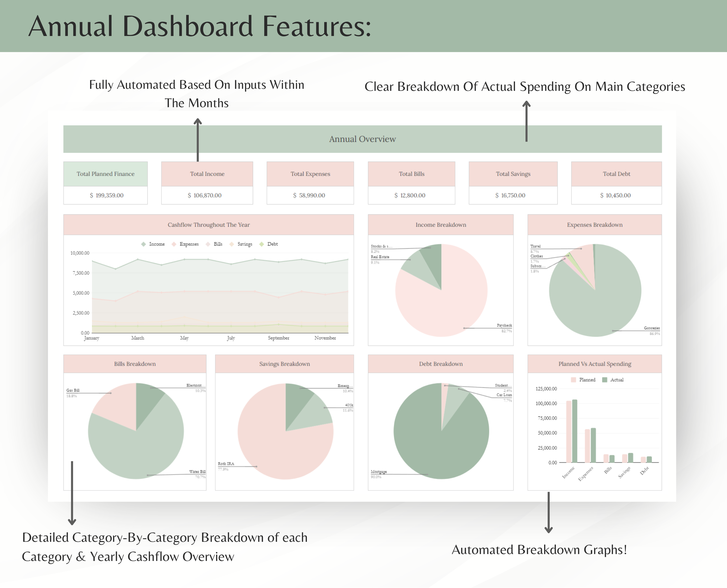Click the Savings legend diamond in Cashflow chart
The width and height of the screenshot is (727, 588).
232,244
